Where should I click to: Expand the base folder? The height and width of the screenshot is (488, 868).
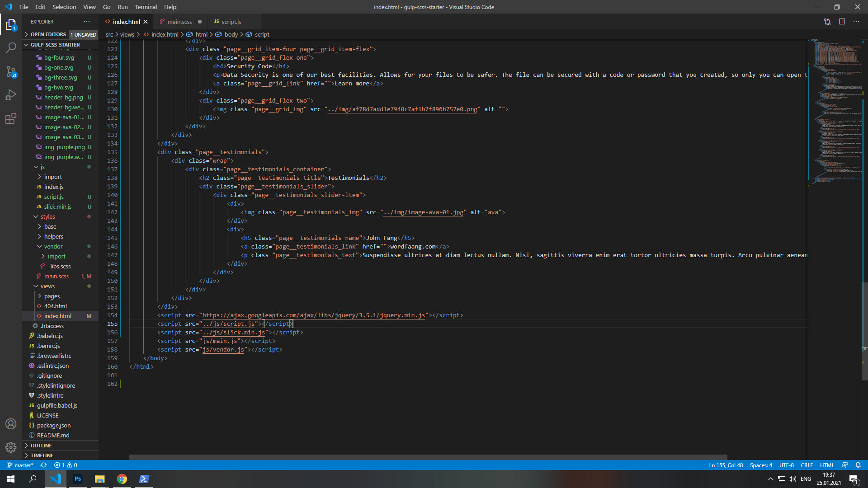[x=60, y=227]
